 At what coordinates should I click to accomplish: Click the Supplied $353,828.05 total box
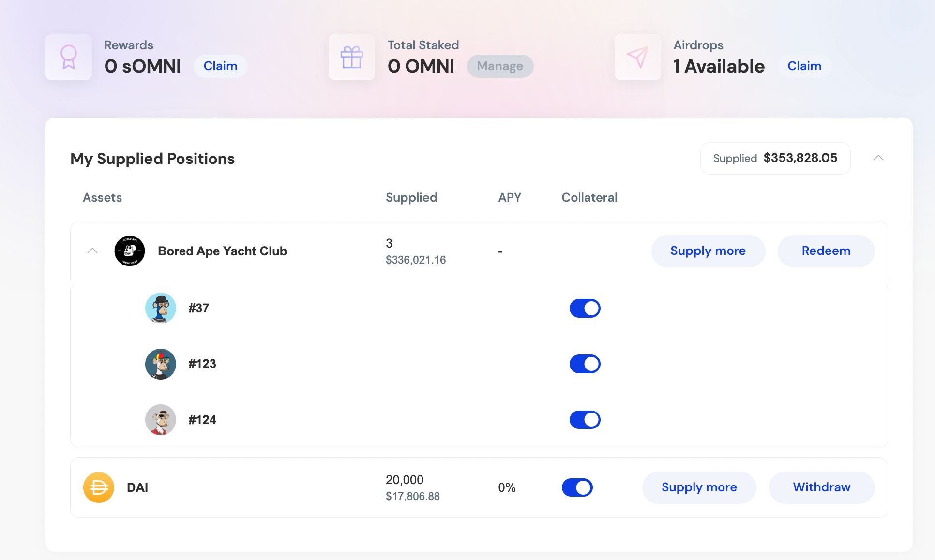775,158
